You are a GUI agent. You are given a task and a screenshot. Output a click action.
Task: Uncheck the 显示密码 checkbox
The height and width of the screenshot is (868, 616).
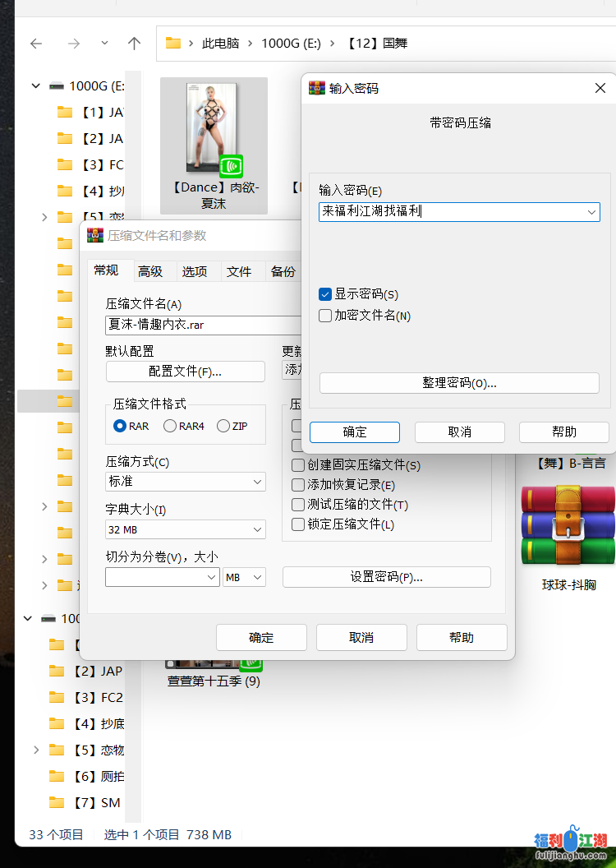(325, 294)
